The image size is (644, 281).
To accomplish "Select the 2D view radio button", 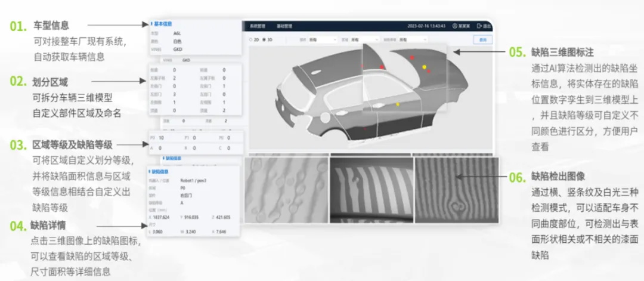I will click(250, 39).
